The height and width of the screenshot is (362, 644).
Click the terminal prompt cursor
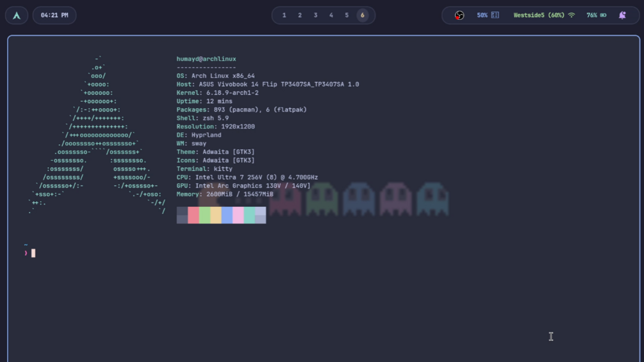point(33,253)
